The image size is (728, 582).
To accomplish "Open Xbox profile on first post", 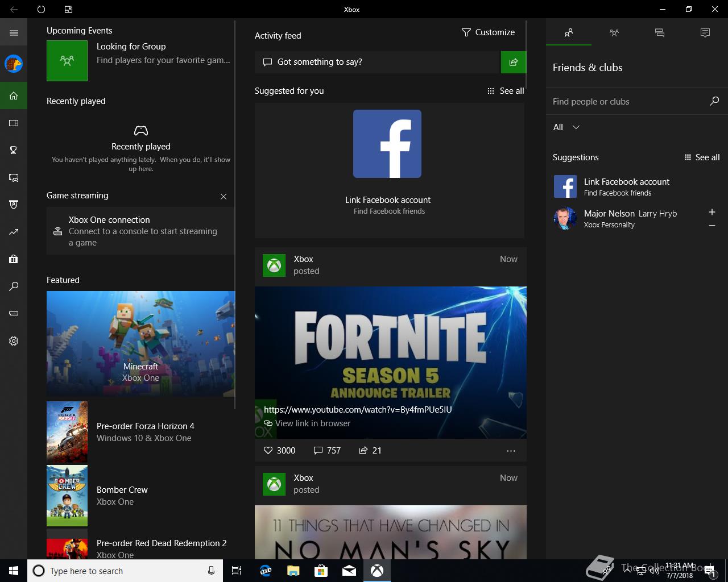I will coord(274,265).
